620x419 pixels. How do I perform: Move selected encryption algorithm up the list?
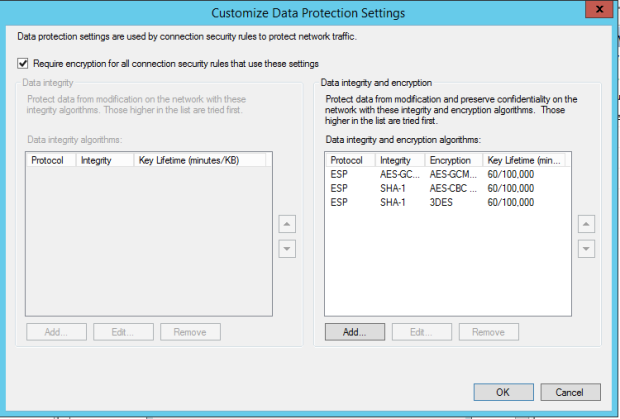click(587, 224)
